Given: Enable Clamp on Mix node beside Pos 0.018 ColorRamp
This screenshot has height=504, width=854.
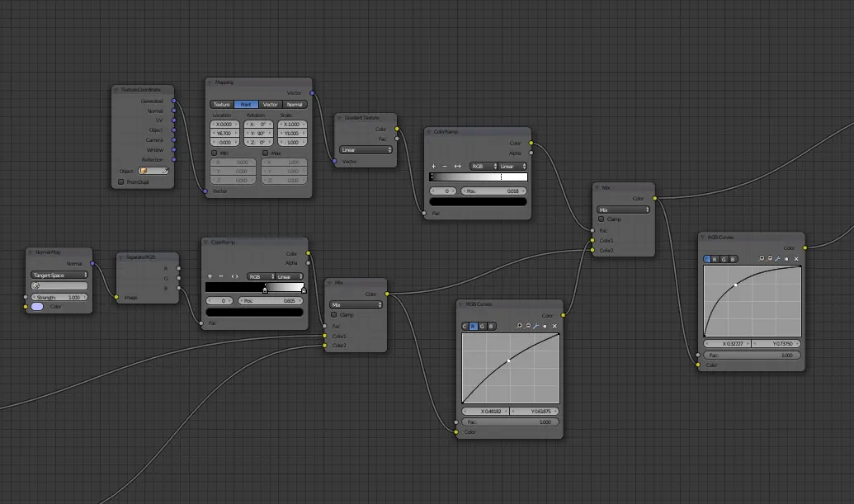Looking at the screenshot, I should pyautogui.click(x=602, y=219).
